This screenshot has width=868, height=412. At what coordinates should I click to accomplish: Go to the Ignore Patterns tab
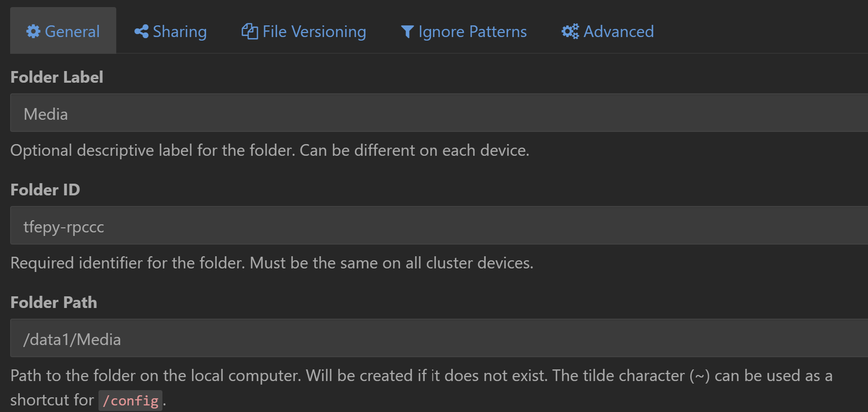(464, 30)
